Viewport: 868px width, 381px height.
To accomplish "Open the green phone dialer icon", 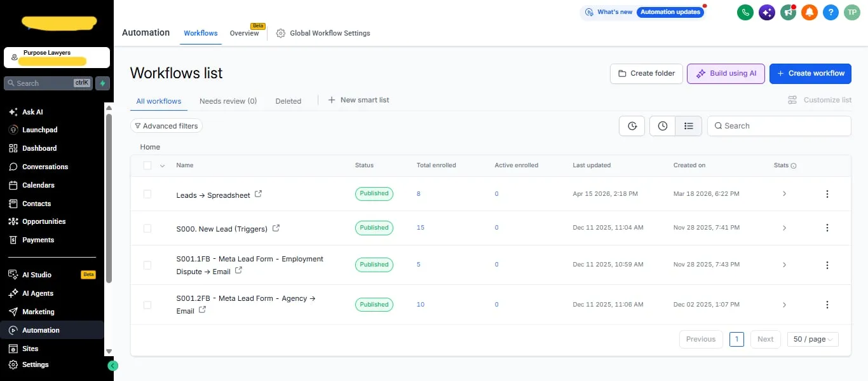I will [745, 12].
